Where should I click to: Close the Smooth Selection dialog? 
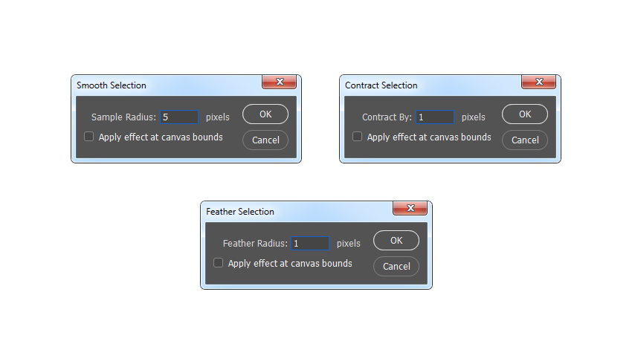click(280, 82)
